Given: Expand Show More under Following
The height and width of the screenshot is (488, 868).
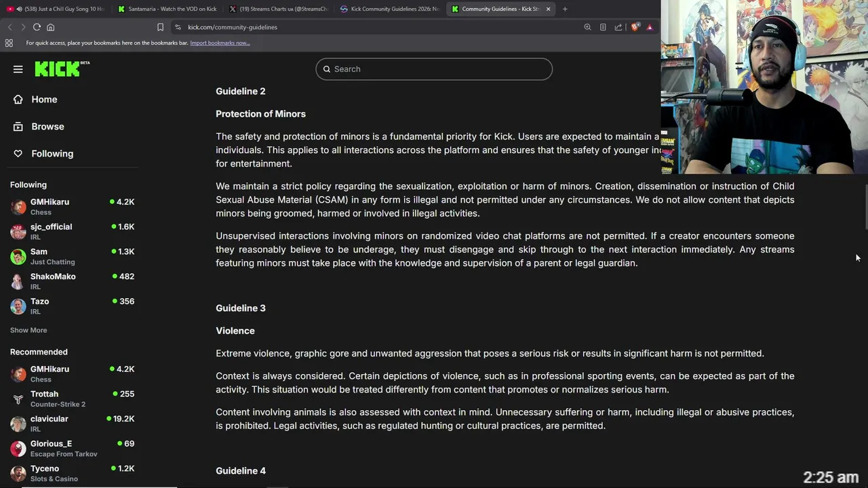Looking at the screenshot, I should tap(28, 330).
